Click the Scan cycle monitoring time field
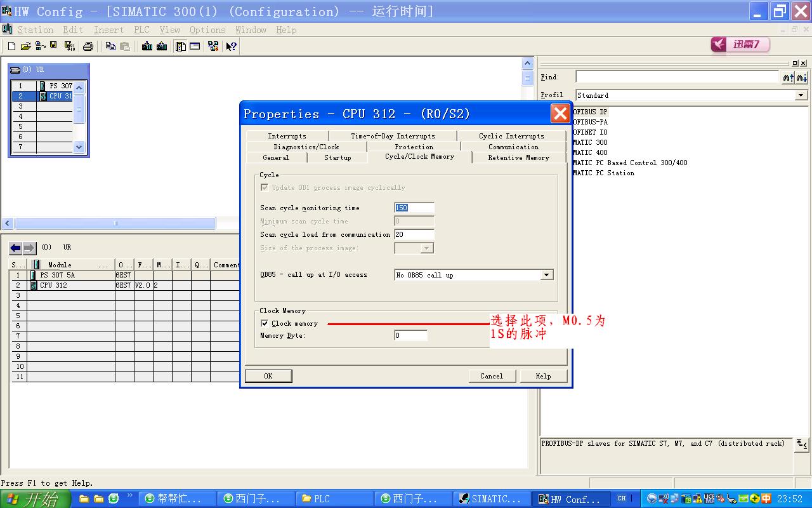The height and width of the screenshot is (508, 812). (414, 208)
